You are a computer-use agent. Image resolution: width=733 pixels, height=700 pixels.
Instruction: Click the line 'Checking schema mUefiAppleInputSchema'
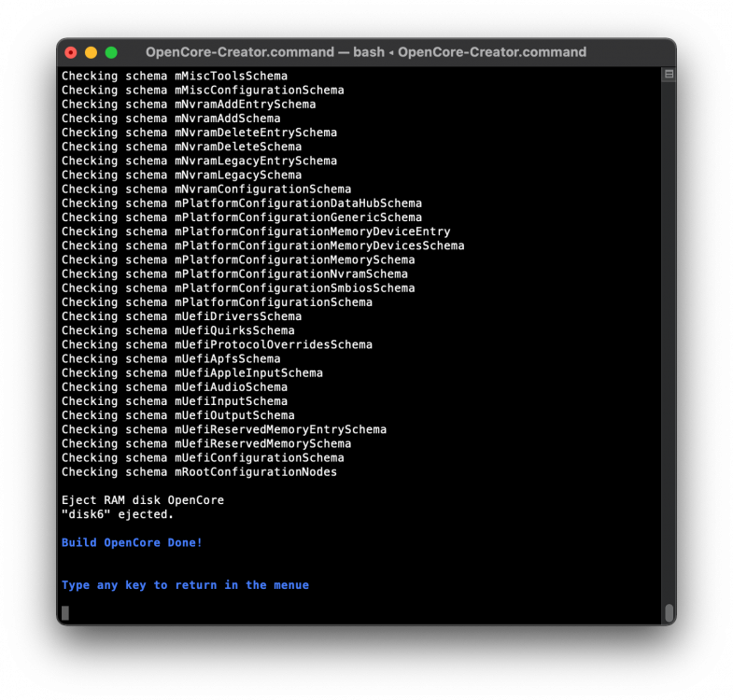[x=192, y=372]
